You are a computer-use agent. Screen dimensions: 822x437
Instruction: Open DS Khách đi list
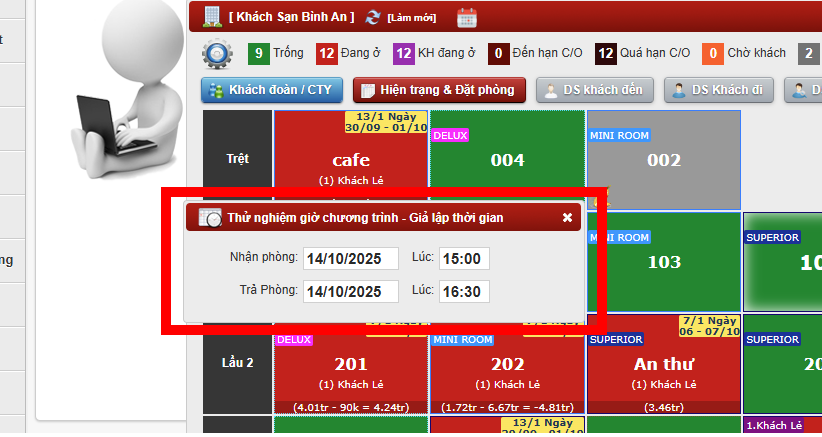click(x=719, y=90)
